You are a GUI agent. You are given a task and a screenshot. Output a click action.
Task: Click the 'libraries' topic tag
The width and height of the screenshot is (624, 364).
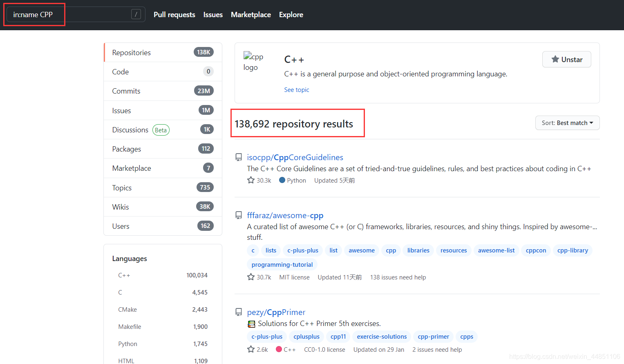(418, 250)
